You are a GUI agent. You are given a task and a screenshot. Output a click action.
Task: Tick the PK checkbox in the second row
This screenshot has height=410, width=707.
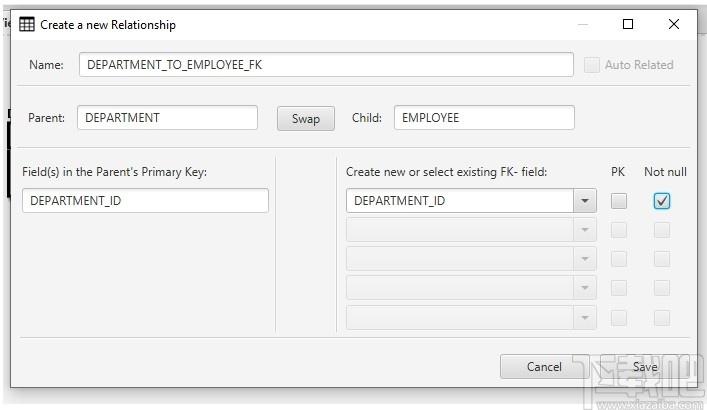point(619,230)
